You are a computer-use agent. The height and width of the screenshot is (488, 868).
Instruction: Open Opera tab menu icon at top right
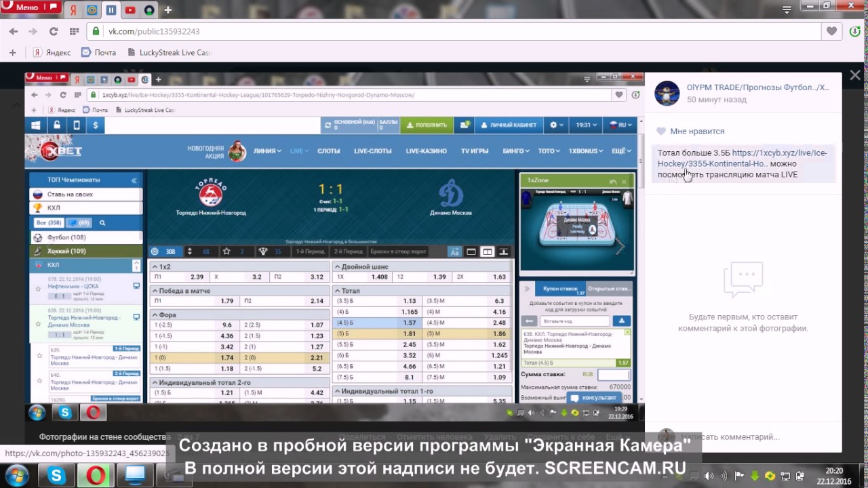pos(786,9)
